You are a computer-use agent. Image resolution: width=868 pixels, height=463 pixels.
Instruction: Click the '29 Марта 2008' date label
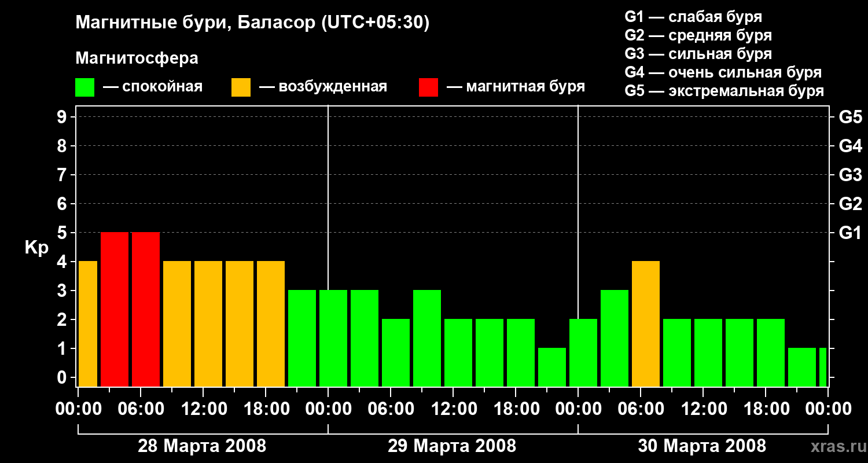tap(452, 446)
